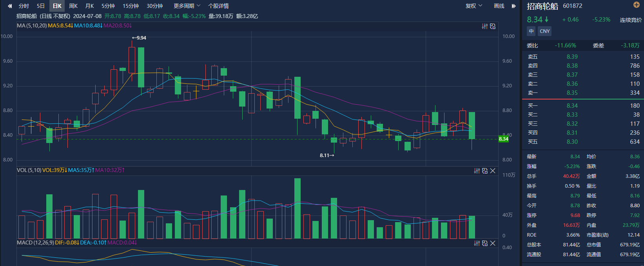Expand the 更多周期 dropdown
644x266 pixels.
coord(187,6)
